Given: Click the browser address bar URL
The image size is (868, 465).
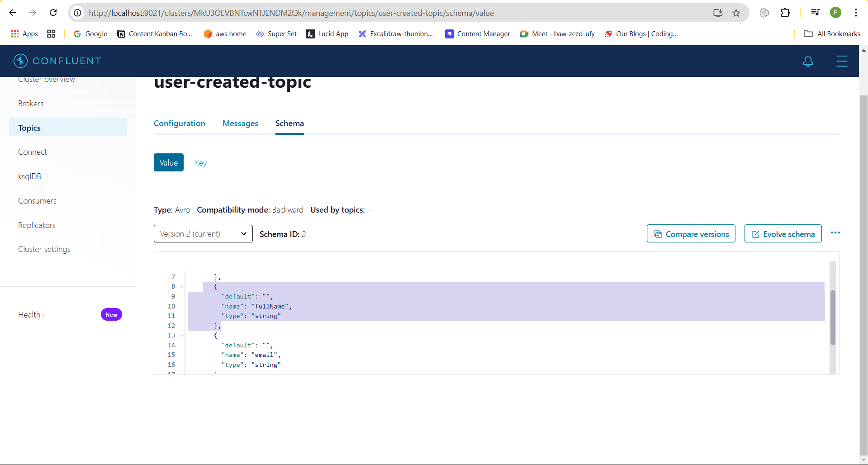Looking at the screenshot, I should tap(291, 13).
